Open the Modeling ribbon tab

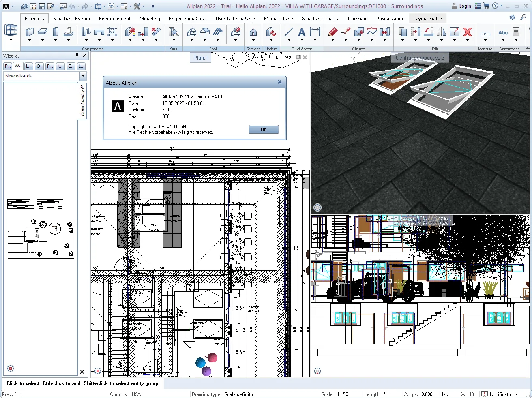(150, 19)
